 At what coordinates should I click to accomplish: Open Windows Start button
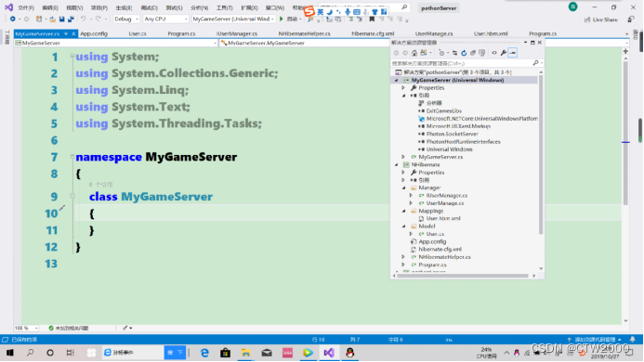10,353
